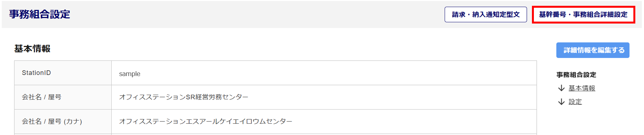Open 請求・納入通知定型文 settings

[x=486, y=14]
